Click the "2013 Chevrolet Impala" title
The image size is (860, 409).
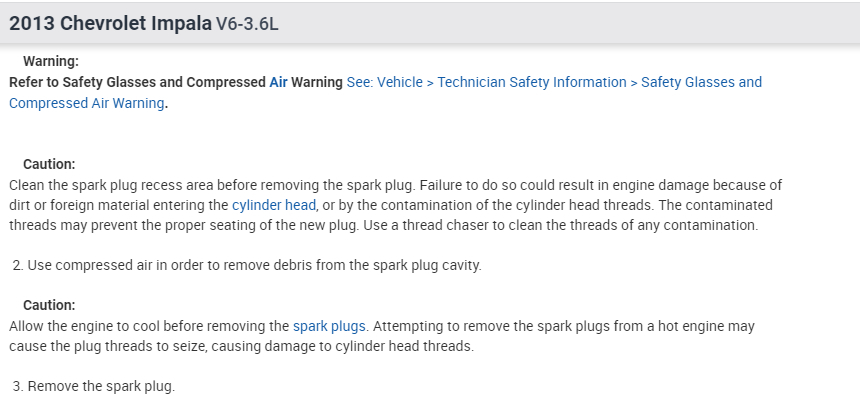110,23
